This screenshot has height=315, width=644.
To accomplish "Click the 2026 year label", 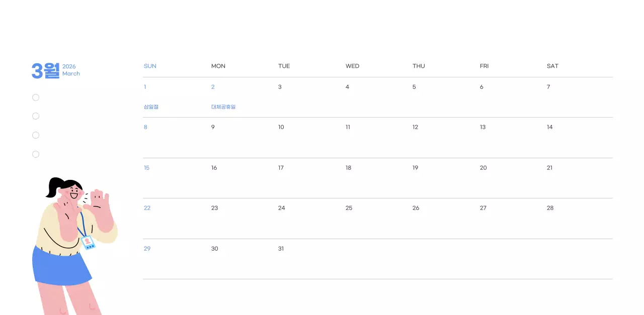I will 69,66.
